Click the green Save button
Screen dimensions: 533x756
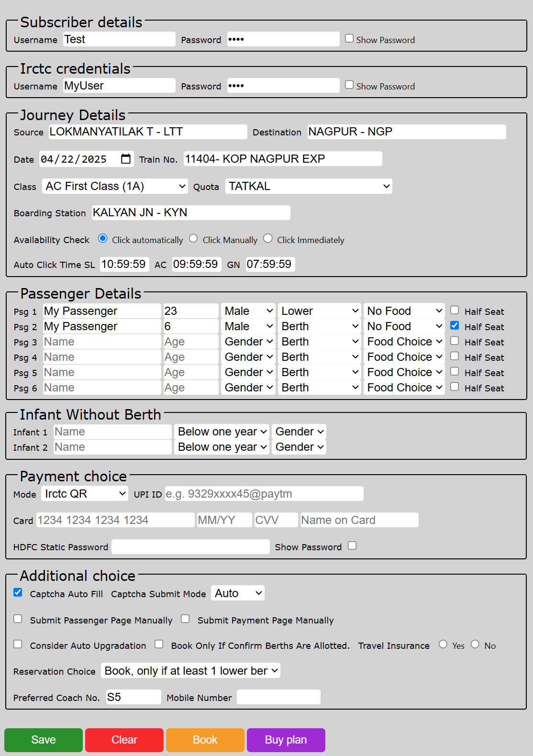(44, 740)
